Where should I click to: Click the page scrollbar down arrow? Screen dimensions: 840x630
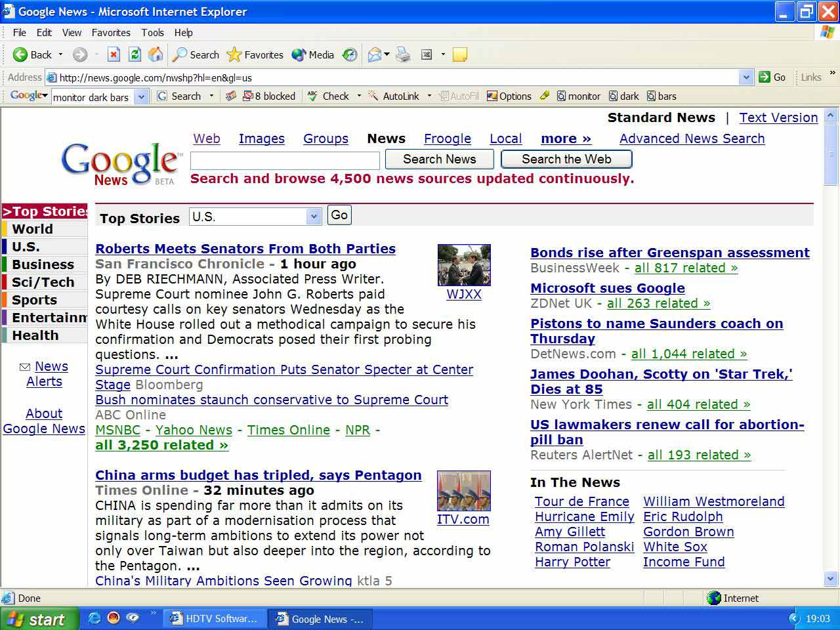tap(831, 579)
